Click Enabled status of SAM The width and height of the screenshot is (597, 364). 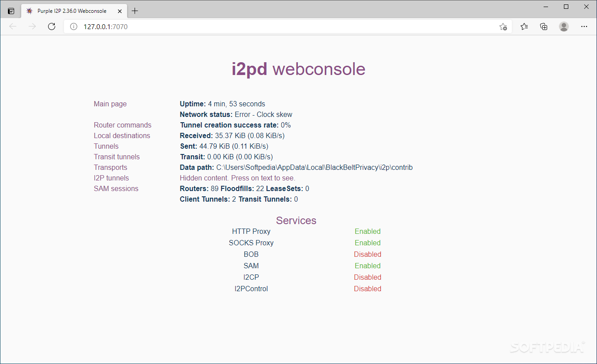pyautogui.click(x=368, y=266)
